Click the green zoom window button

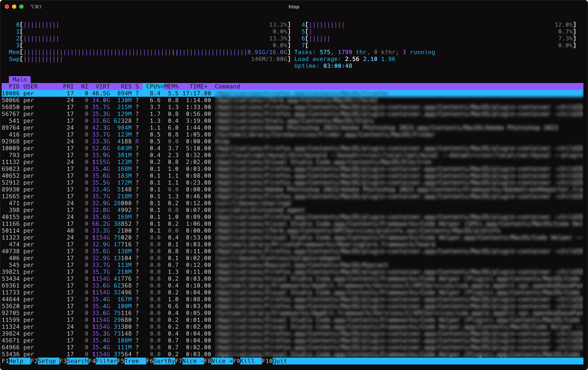point(21,7)
